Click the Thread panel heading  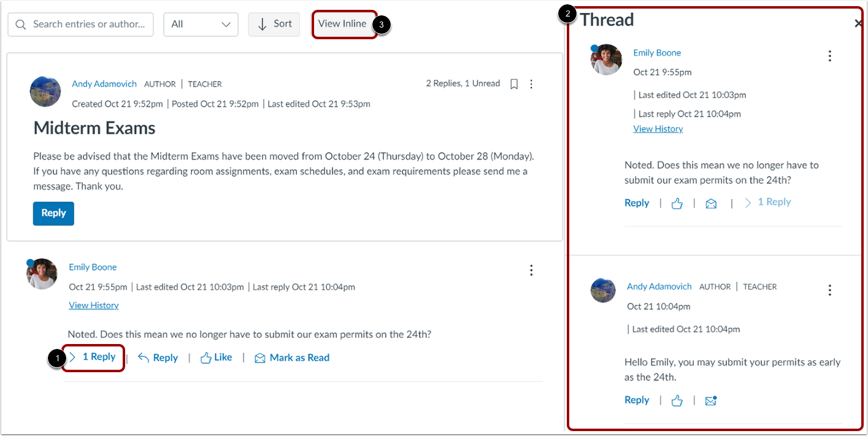tap(607, 20)
